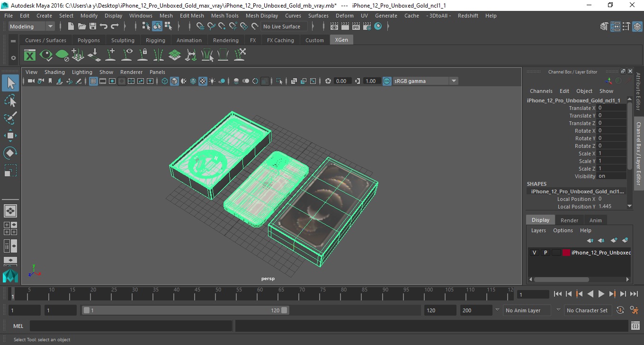Image resolution: width=644 pixels, height=345 pixels.
Task: Open the Deform menu
Action: point(344,16)
